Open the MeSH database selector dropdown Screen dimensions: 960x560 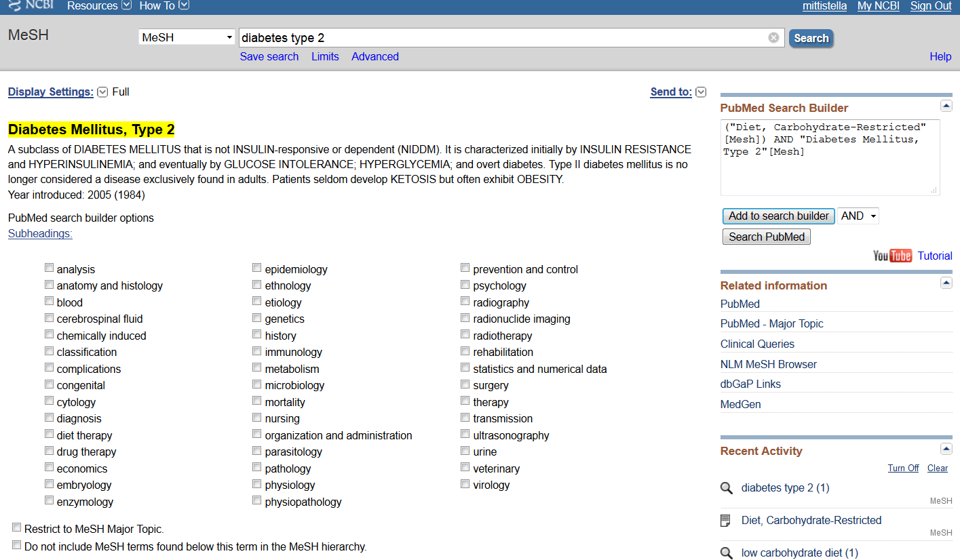[x=187, y=37]
